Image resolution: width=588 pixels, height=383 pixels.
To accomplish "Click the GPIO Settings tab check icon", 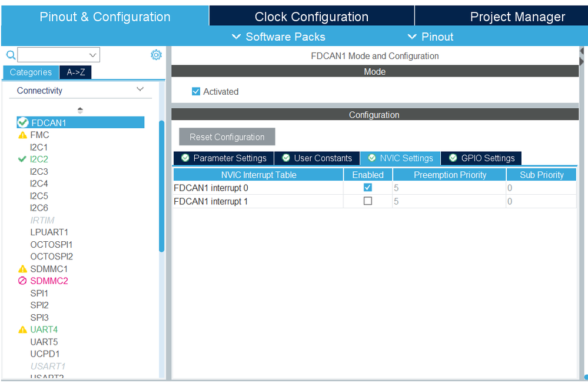I will (453, 158).
